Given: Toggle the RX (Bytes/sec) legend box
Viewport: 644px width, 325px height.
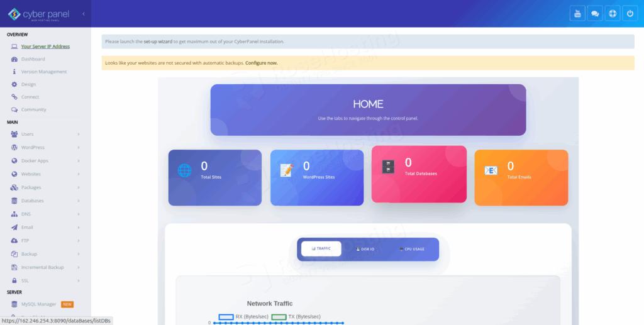Looking at the screenshot, I should (x=226, y=317).
